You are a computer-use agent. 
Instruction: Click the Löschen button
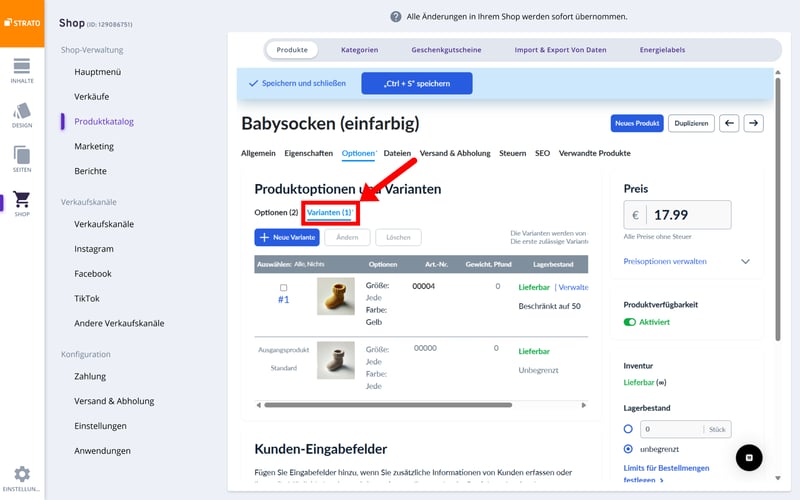tap(398, 237)
